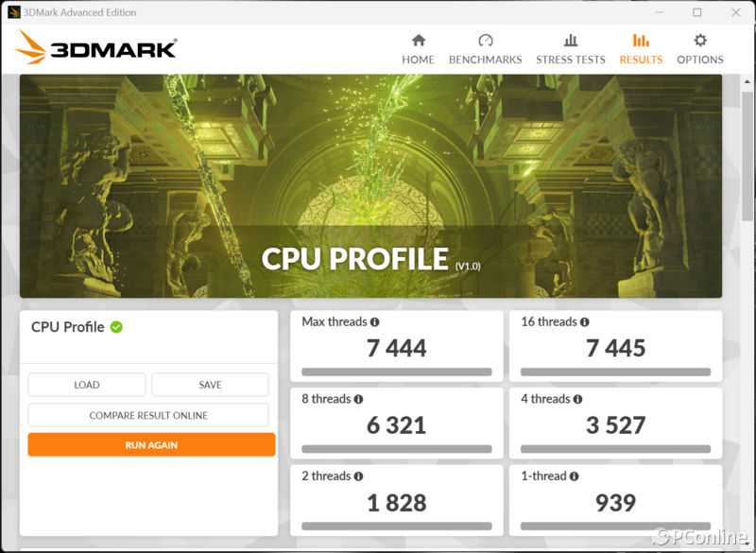
Task: Click the 2 threads score bar
Action: pos(396,527)
